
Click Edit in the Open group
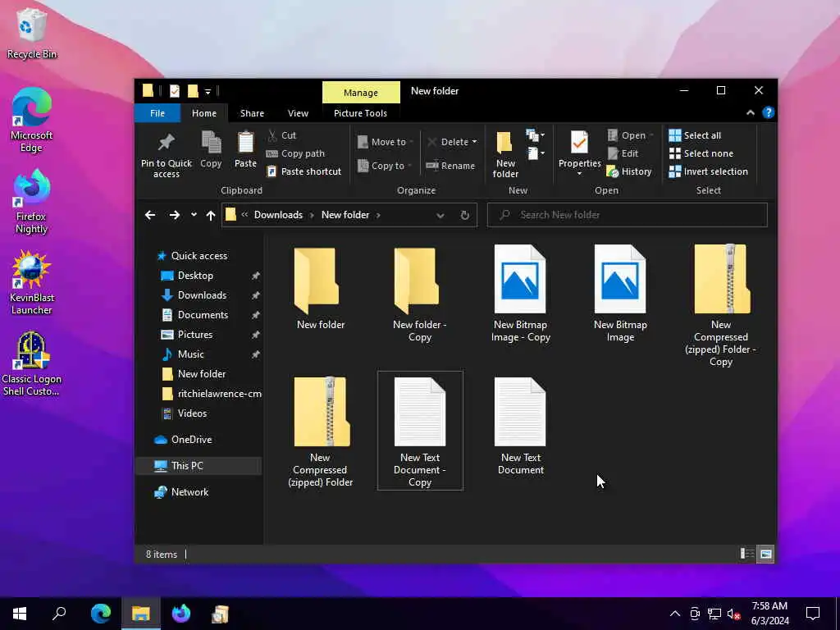(623, 153)
